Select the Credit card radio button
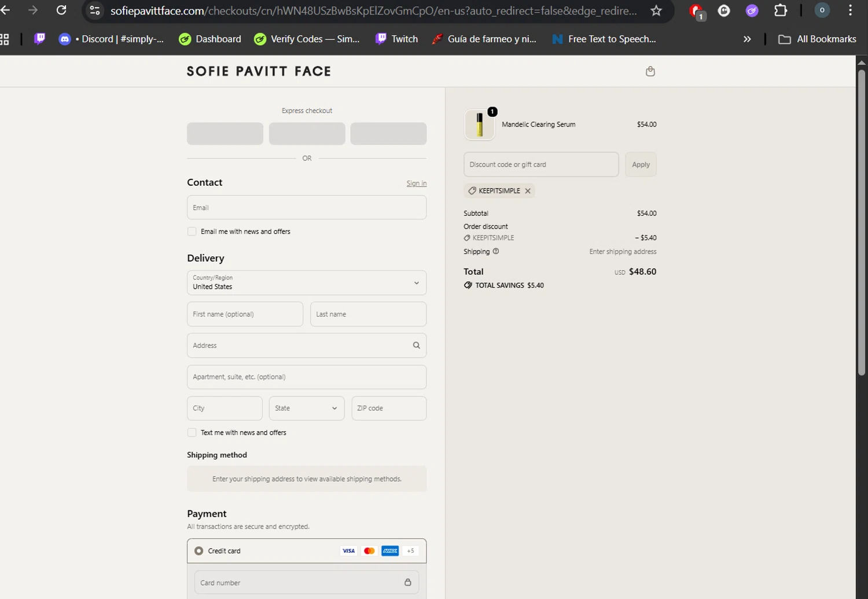The image size is (868, 599). tap(199, 551)
